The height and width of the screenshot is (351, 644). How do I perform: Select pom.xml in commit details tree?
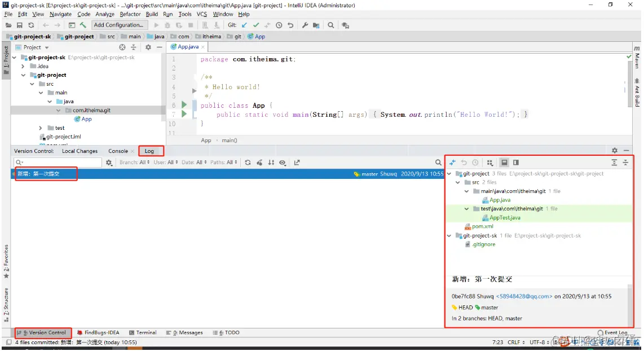pyautogui.click(x=483, y=226)
